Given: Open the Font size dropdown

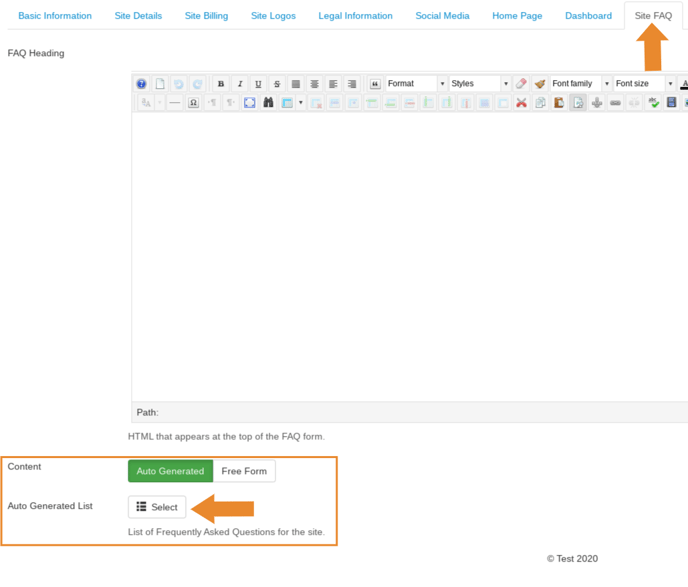Looking at the screenshot, I should click(x=644, y=84).
